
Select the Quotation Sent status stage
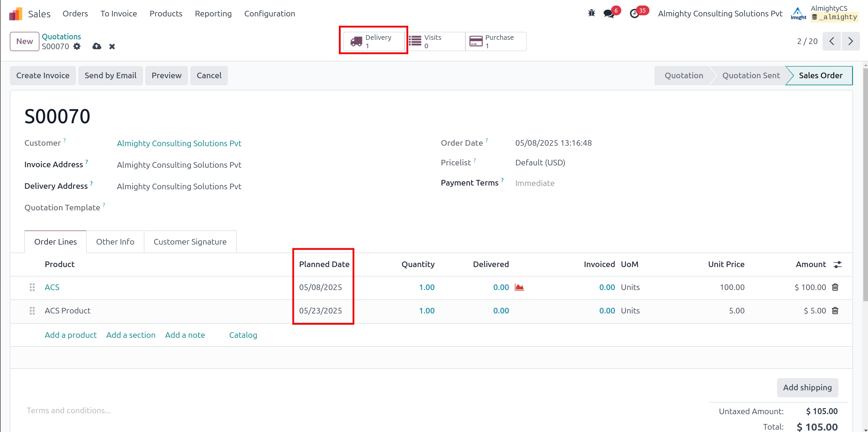751,75
